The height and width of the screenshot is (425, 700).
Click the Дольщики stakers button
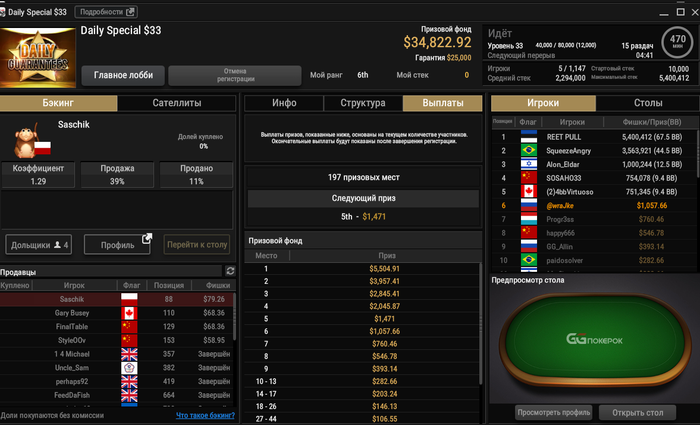[x=39, y=245]
